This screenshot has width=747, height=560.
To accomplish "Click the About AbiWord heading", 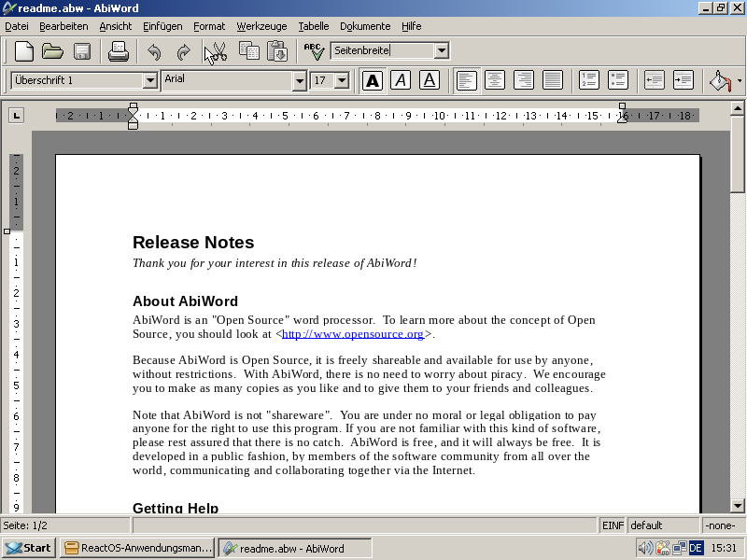I will point(185,301).
